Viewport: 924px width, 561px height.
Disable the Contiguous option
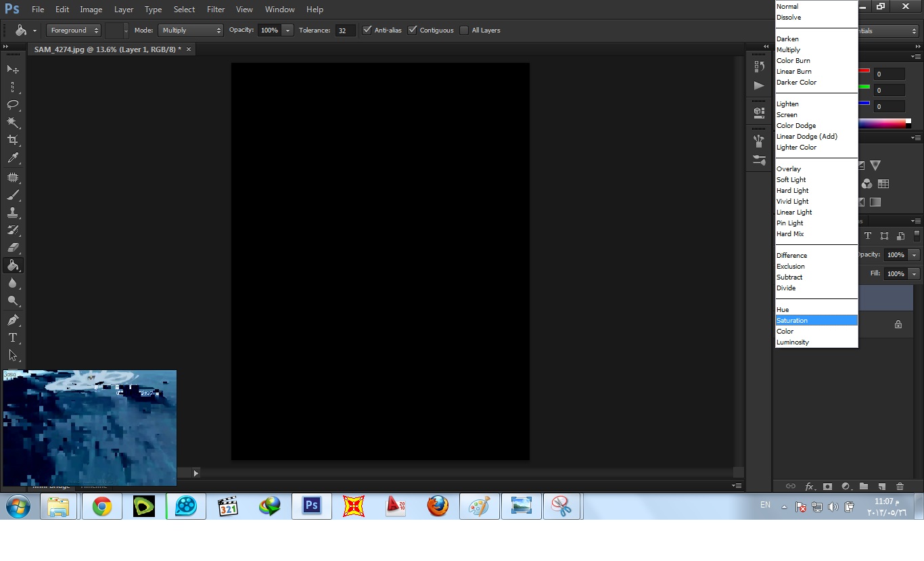tap(413, 30)
